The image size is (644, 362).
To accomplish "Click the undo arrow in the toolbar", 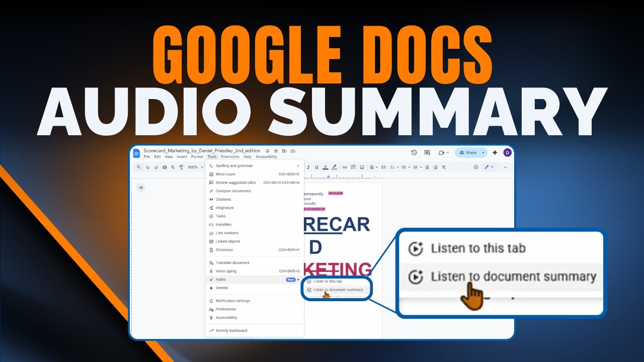I will click(148, 167).
